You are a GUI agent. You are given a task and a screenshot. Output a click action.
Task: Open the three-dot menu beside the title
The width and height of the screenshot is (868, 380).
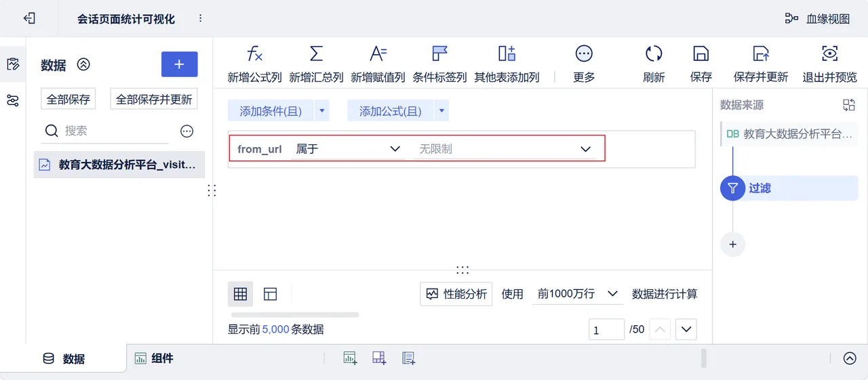click(x=200, y=18)
